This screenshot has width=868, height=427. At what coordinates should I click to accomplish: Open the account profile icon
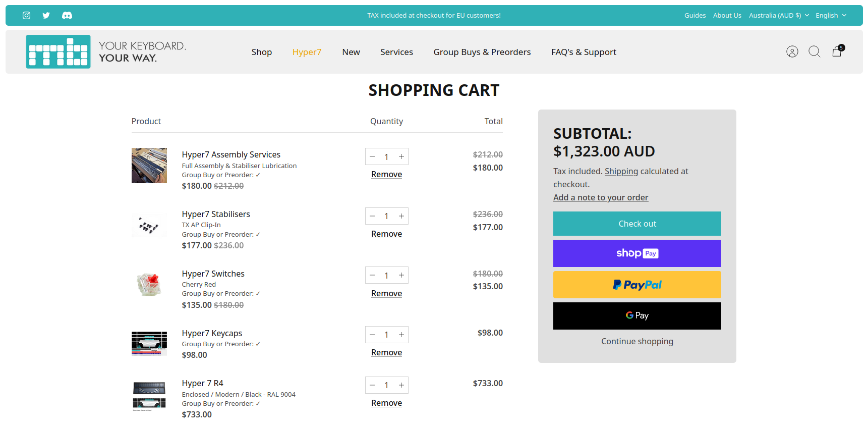click(792, 51)
